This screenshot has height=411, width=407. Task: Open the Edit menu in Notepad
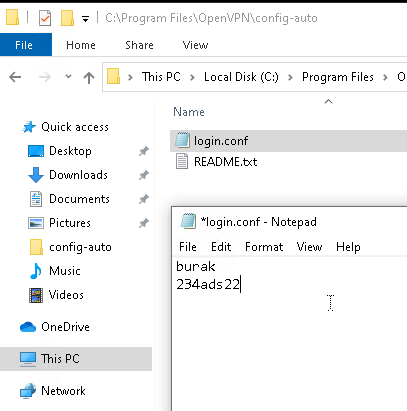point(221,247)
